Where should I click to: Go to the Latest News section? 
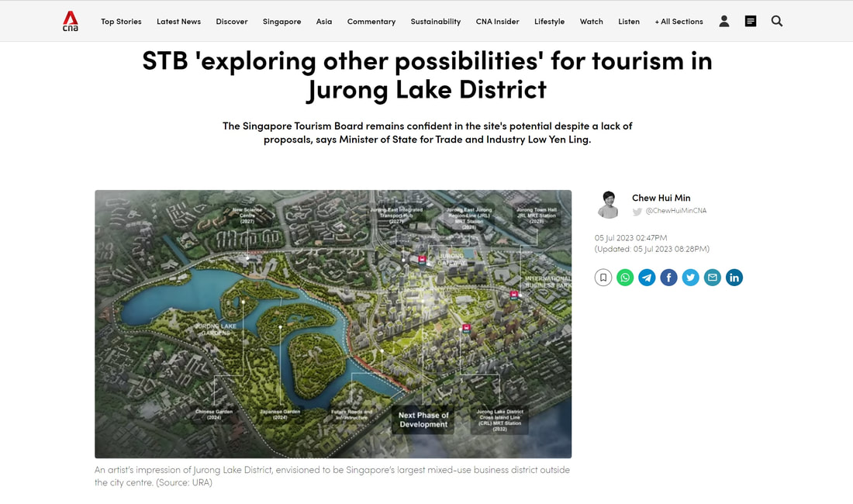(178, 22)
